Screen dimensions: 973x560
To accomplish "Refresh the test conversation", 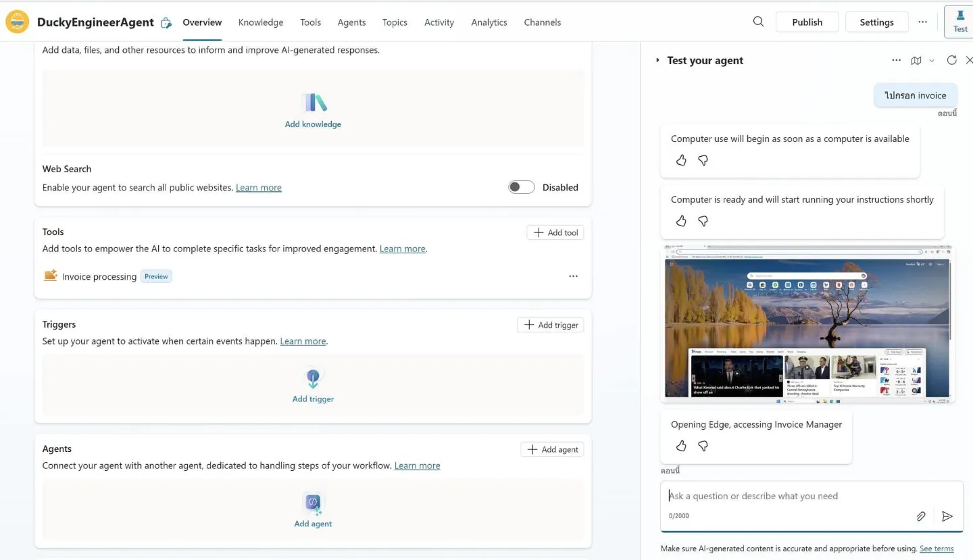I will 951,60.
